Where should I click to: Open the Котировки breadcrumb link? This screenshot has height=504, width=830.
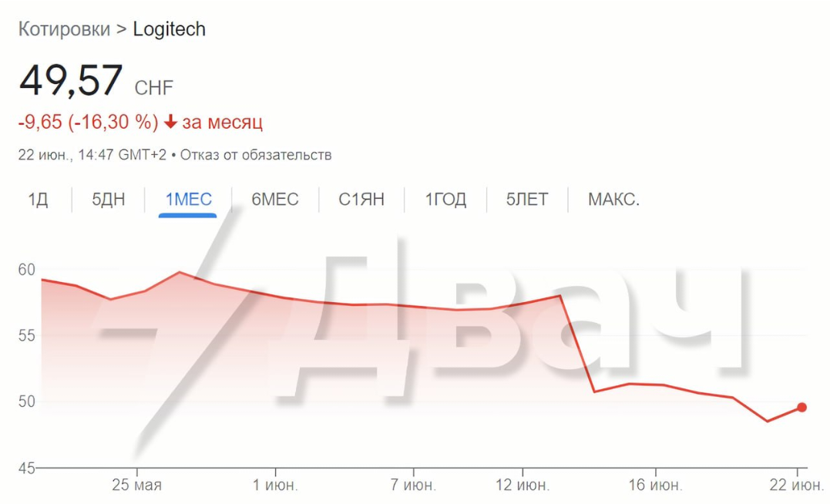pyautogui.click(x=64, y=29)
